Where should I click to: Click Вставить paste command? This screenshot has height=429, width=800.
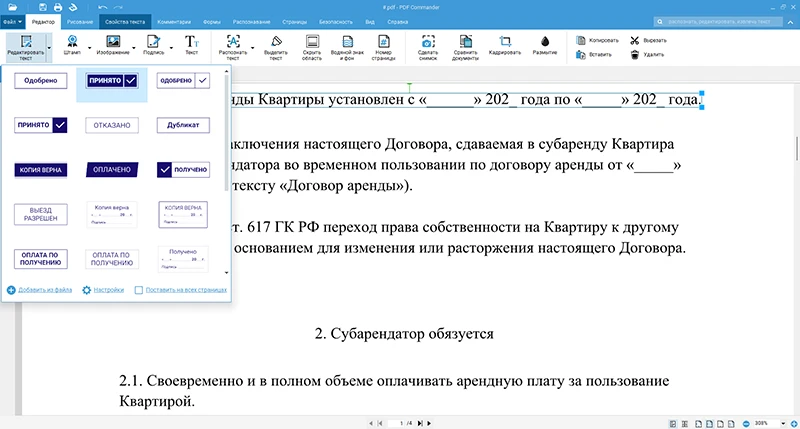(594, 55)
